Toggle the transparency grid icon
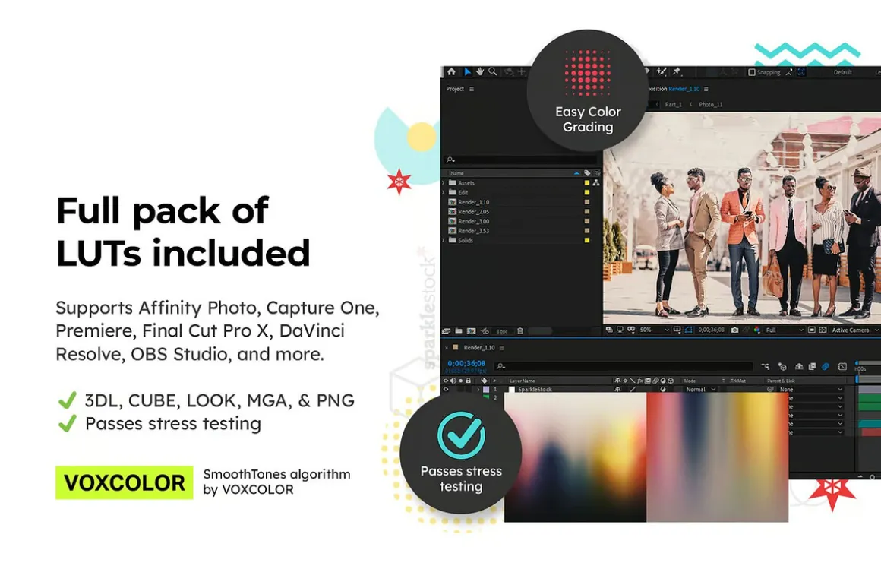The image size is (881, 588). point(823,330)
